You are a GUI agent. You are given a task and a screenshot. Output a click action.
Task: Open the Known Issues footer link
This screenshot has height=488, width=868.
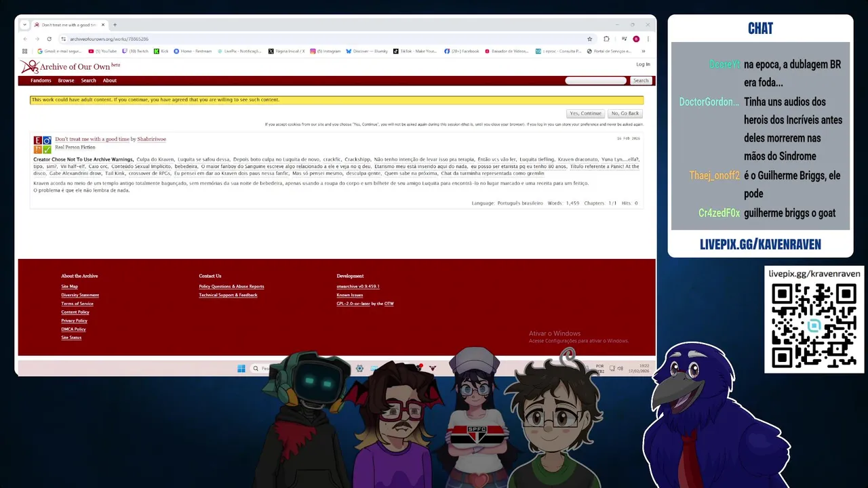[350, 295]
